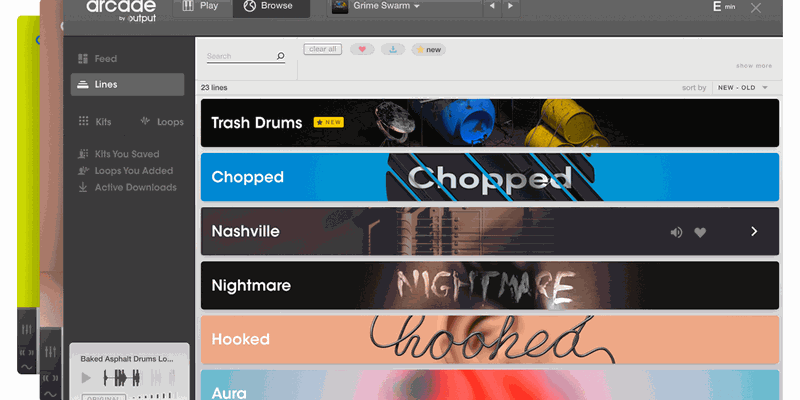Image resolution: width=800 pixels, height=400 pixels.
Task: Switch to the Play tab
Action: [x=201, y=6]
